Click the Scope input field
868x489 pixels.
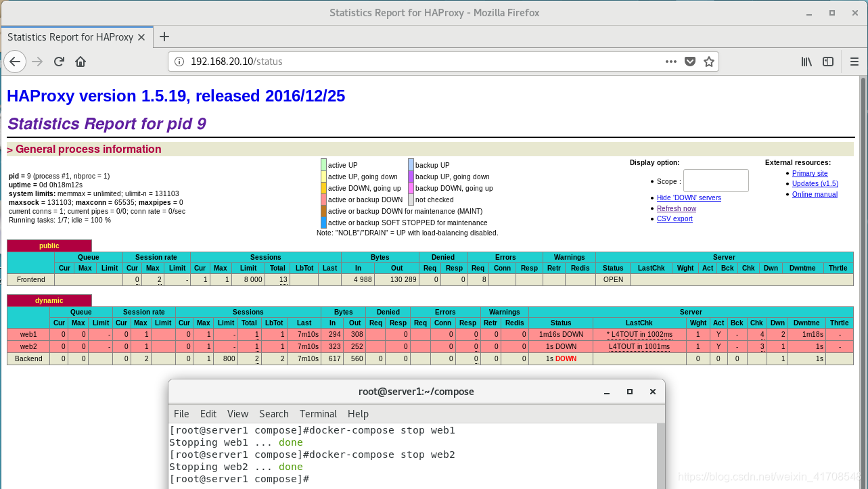(716, 181)
